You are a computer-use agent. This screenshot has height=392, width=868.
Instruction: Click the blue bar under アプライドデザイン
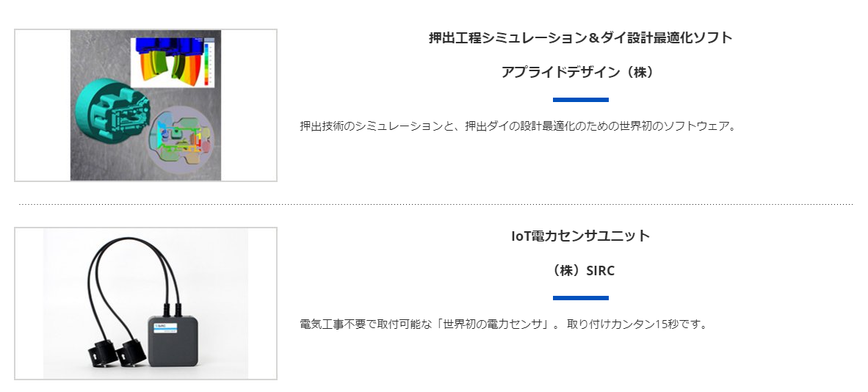580,99
